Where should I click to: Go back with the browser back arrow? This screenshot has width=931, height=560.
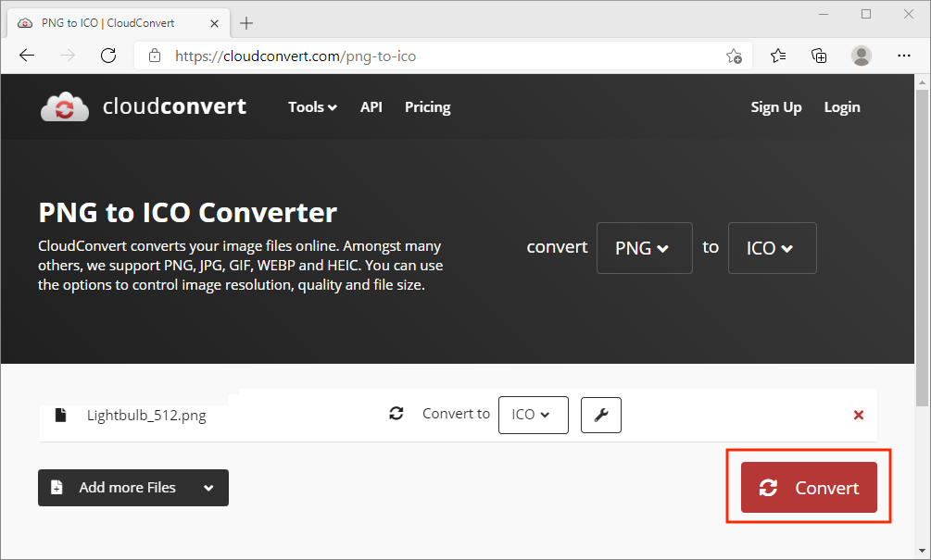click(27, 56)
